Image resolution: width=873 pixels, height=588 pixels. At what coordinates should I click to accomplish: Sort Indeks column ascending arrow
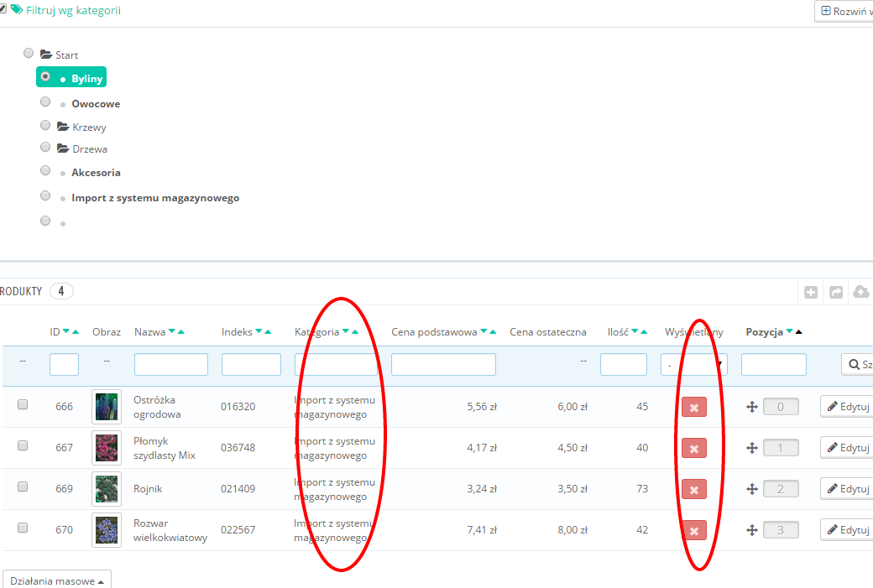(x=268, y=331)
